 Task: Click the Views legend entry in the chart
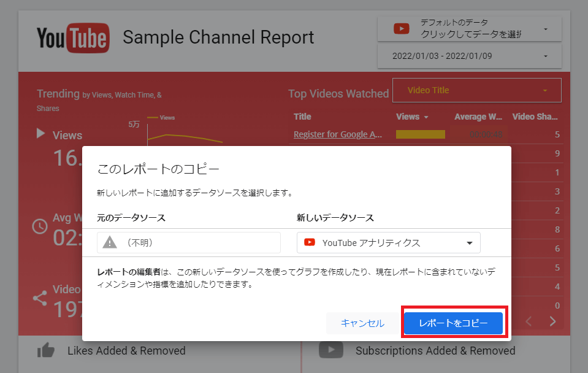[x=161, y=117]
